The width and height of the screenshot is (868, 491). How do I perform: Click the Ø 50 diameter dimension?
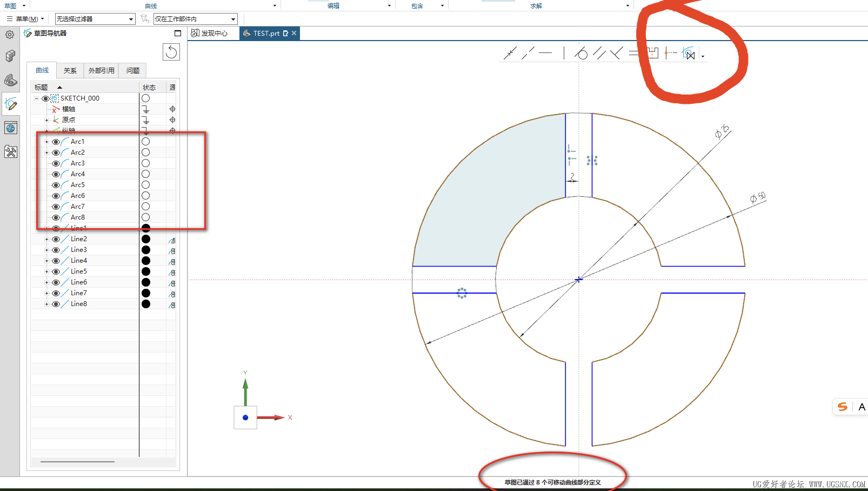click(758, 197)
